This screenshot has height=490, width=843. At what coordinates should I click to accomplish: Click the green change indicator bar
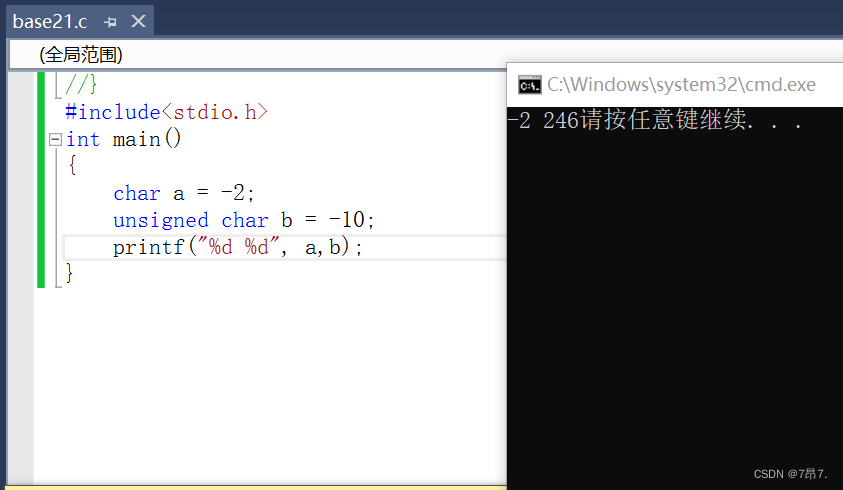[x=41, y=180]
